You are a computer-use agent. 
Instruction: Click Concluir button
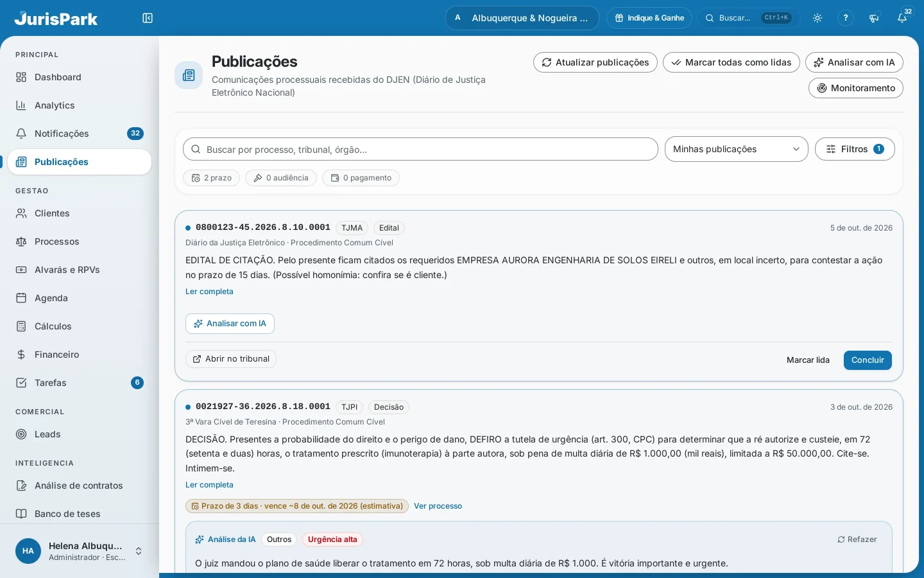[x=868, y=360]
